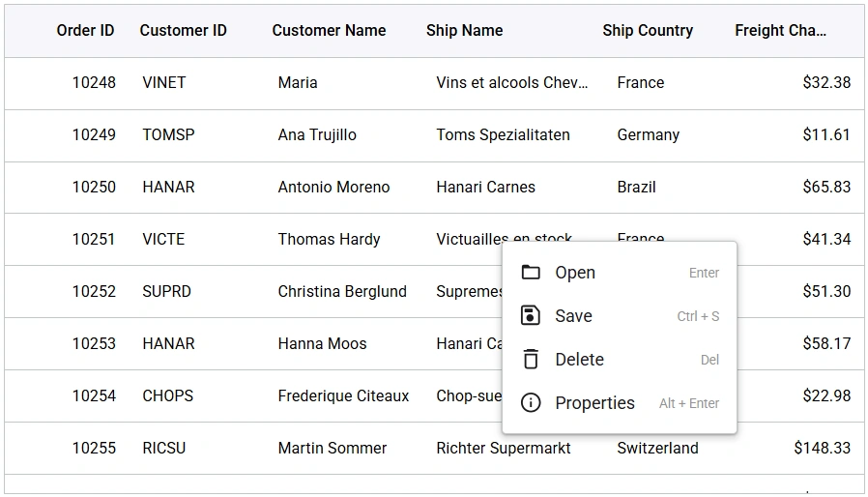Click the CHOPS customer ID cell

coord(167,395)
